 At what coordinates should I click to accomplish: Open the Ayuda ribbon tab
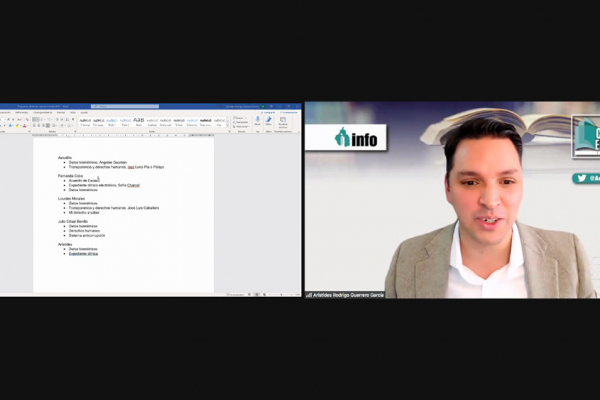pyautogui.click(x=84, y=113)
